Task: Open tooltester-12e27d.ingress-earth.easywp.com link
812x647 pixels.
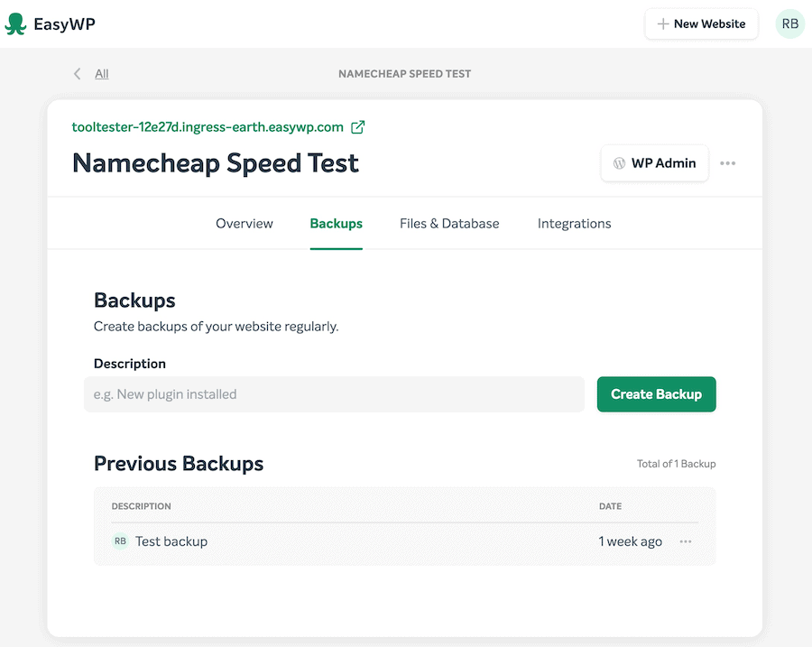Action: [x=208, y=127]
